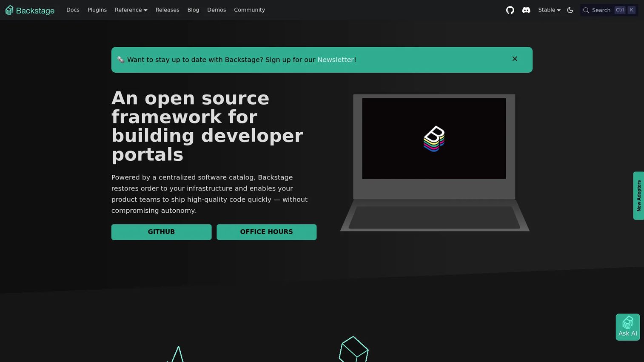This screenshot has width=644, height=362.
Task: Open the Discord server icon
Action: (526, 10)
